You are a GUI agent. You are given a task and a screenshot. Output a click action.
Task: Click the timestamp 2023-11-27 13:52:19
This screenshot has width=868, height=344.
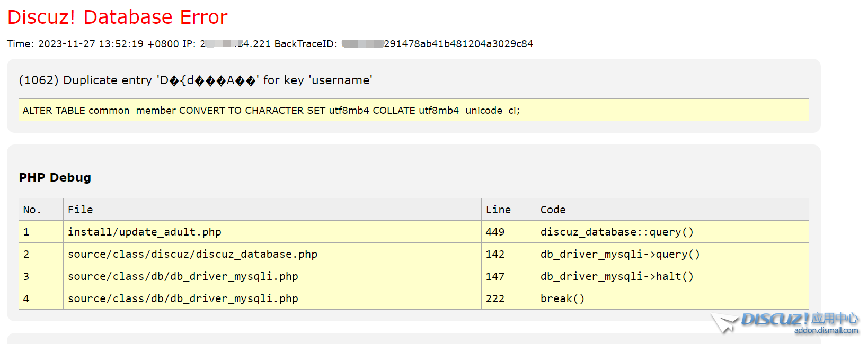tap(91, 44)
